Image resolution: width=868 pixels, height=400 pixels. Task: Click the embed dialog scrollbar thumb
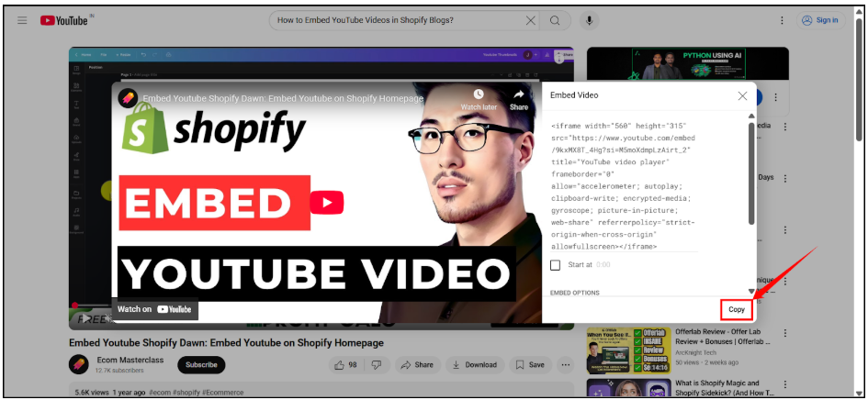[x=751, y=173]
